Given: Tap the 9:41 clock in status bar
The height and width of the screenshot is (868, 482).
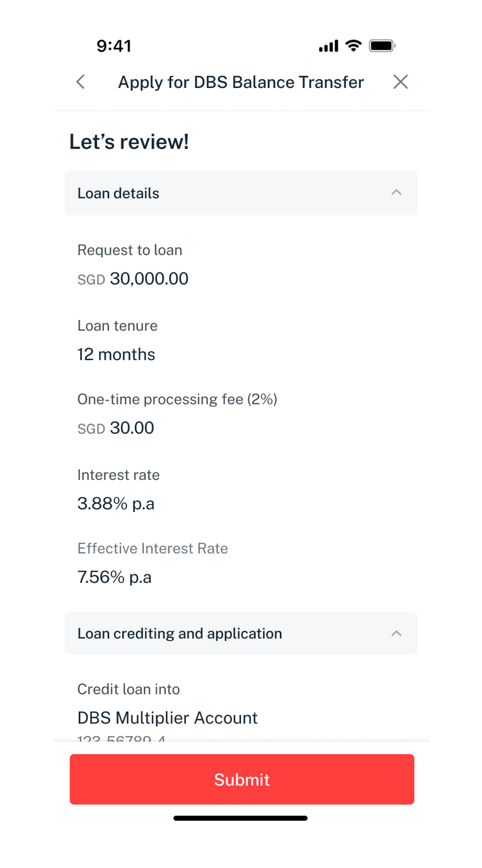Looking at the screenshot, I should pos(114,46).
